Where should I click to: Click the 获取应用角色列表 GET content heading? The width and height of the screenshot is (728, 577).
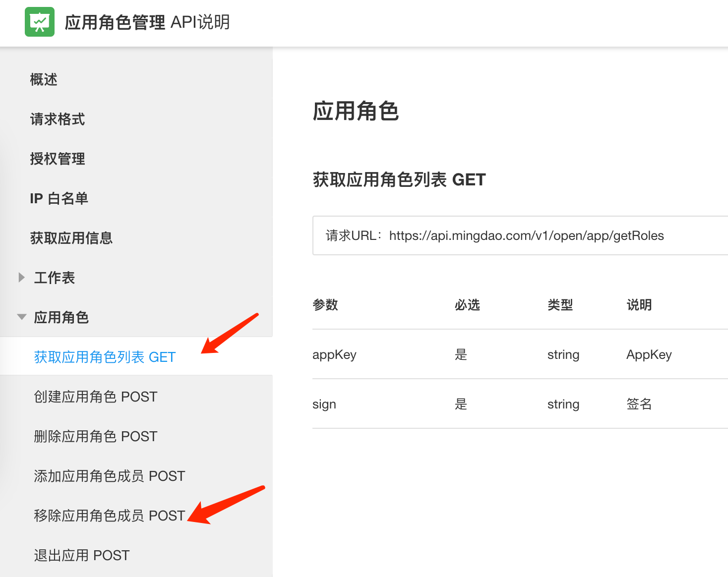coord(399,179)
